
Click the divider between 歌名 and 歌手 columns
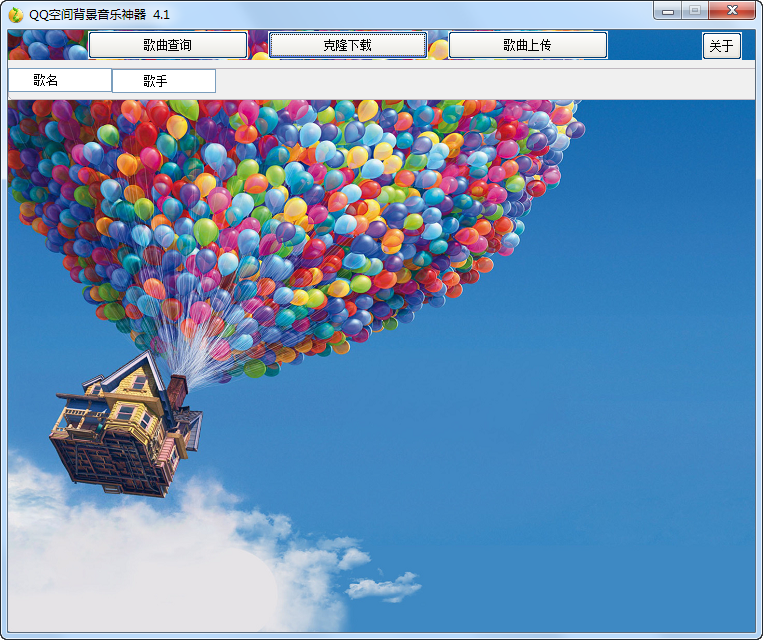point(112,81)
